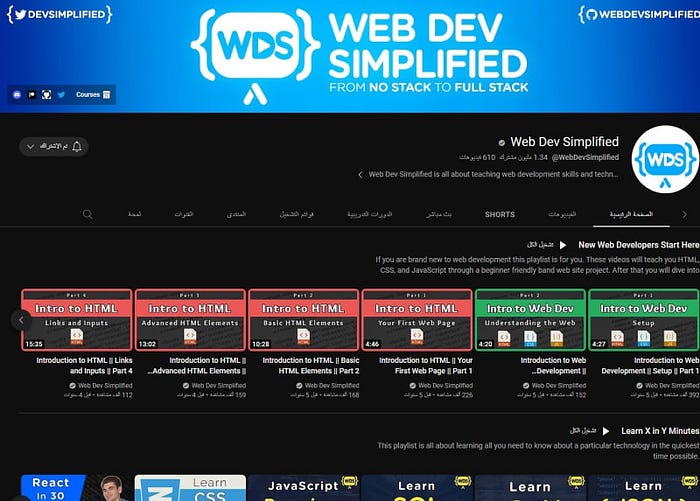The width and height of the screenshot is (700, 501).
Task: Open the Courses link on the banner
Action: (x=93, y=95)
